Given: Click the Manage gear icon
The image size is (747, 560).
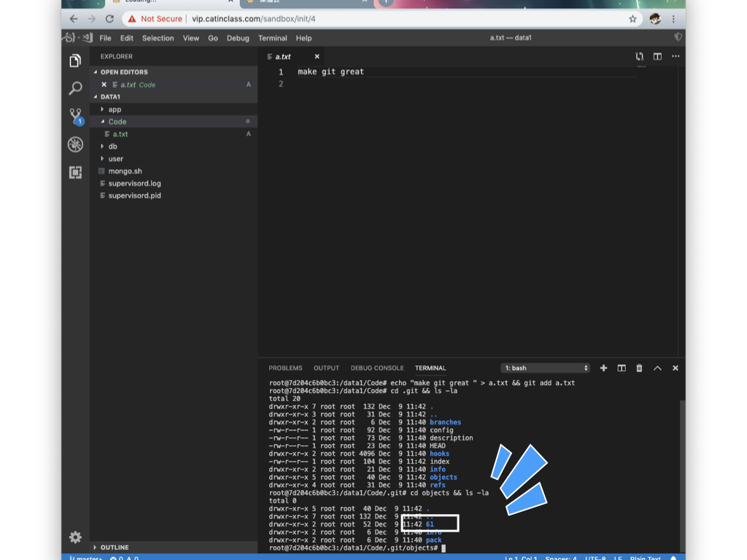Looking at the screenshot, I should (x=75, y=537).
